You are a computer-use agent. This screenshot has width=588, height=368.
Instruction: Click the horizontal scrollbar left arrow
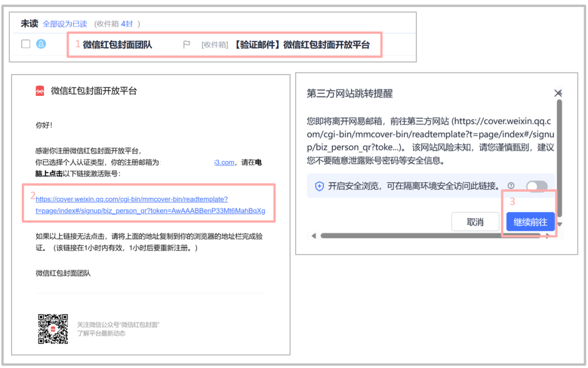314,236
